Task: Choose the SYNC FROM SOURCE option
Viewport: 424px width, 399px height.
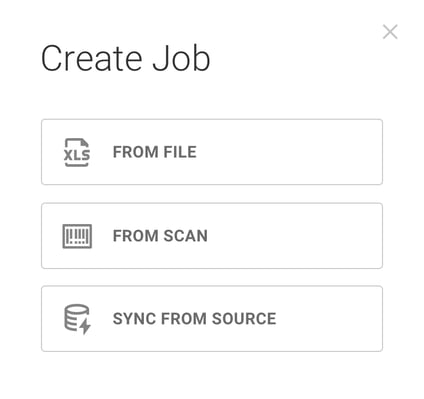Action: pos(212,319)
